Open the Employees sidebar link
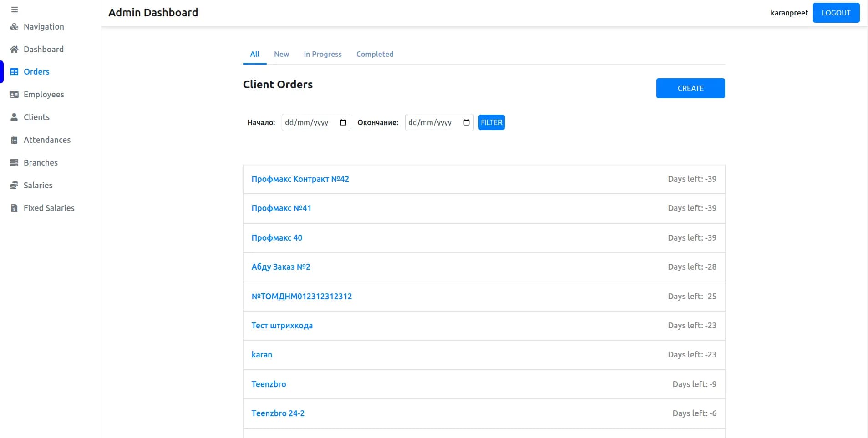Screen dimensions: 868x438 [44, 95]
